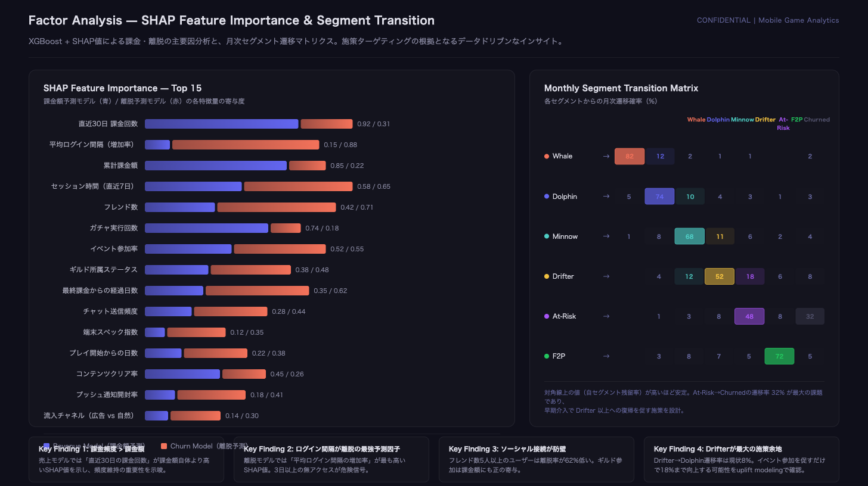
Task: Click the yellow dot beside the Drifter row
Action: pos(547,276)
